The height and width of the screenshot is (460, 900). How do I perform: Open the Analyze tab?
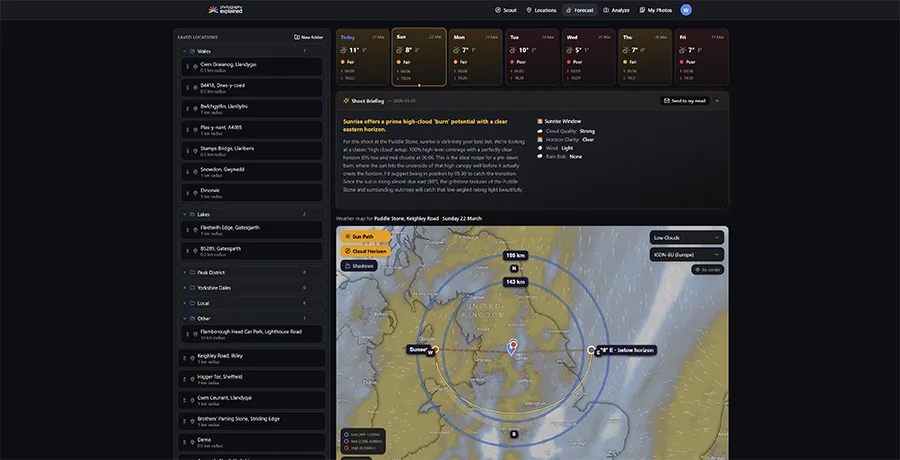pos(616,10)
